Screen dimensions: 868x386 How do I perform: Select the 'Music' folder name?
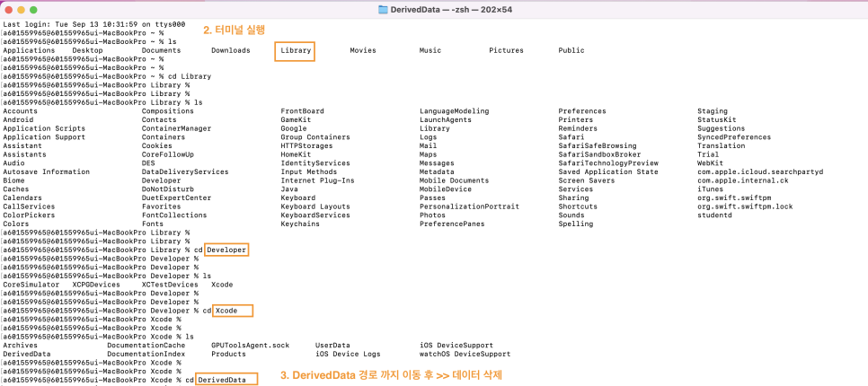point(430,50)
